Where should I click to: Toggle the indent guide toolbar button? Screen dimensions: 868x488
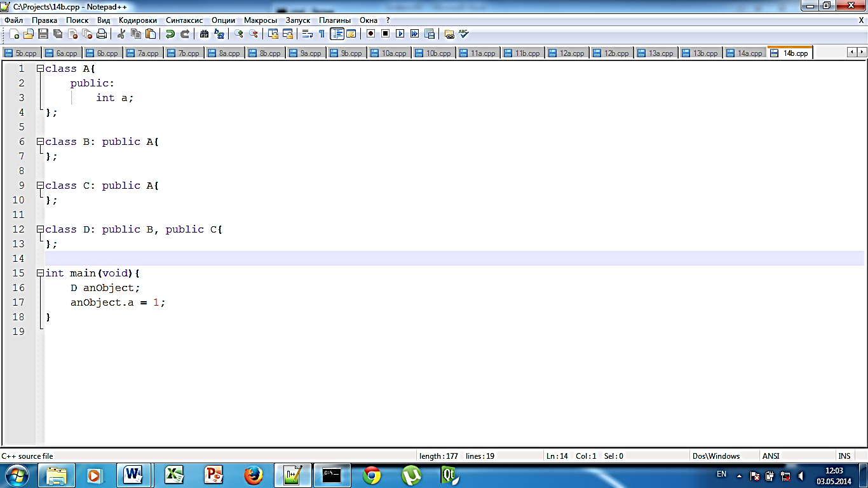tap(337, 34)
